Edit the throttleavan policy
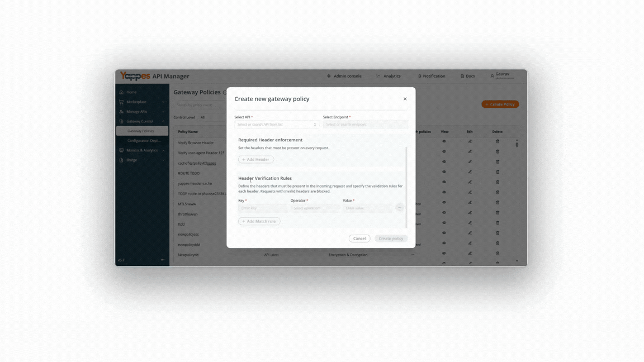The height and width of the screenshot is (362, 644). point(470,213)
